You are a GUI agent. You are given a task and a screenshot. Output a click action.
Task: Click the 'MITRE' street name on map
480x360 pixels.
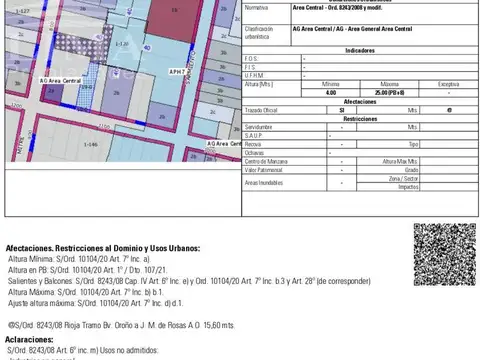click(x=20, y=145)
